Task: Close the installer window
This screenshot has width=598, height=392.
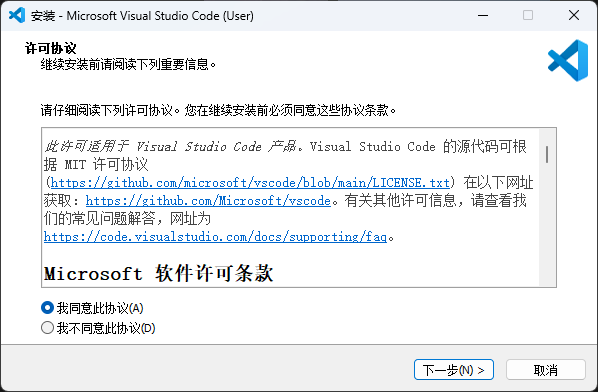Action: pyautogui.click(x=574, y=16)
